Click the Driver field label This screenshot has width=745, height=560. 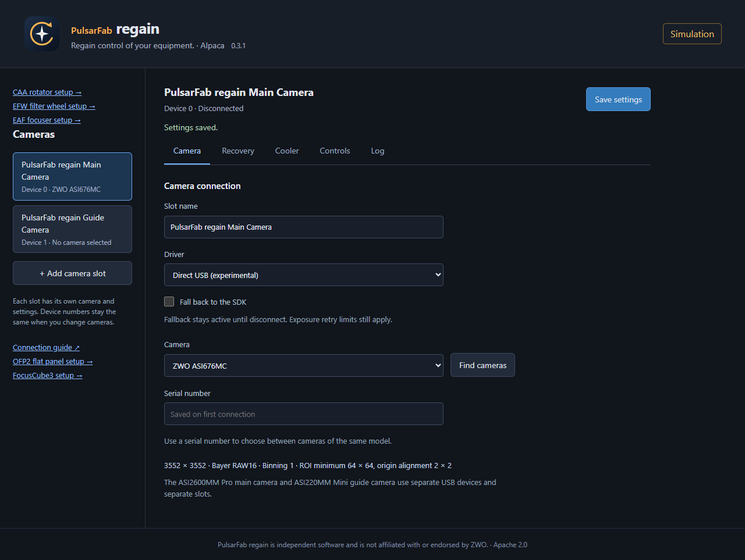174,254
